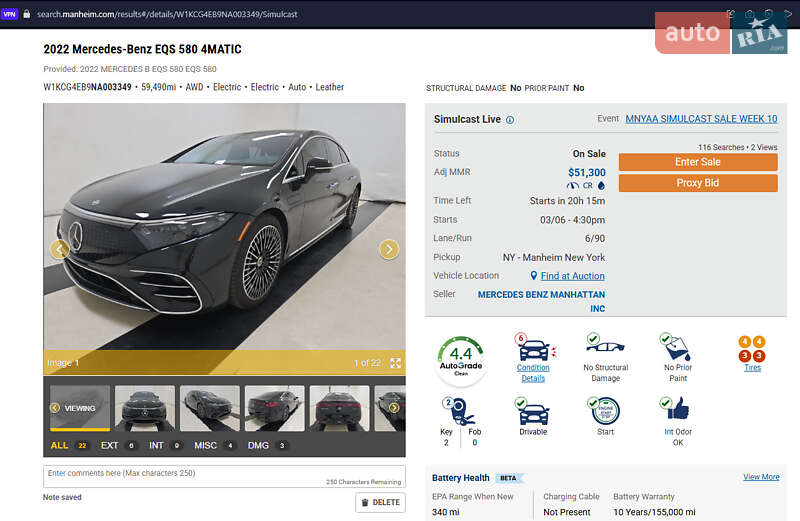Image resolution: width=800 pixels, height=521 pixels.
Task: Click the No Prior Paint bucket icon
Action: 676,346
